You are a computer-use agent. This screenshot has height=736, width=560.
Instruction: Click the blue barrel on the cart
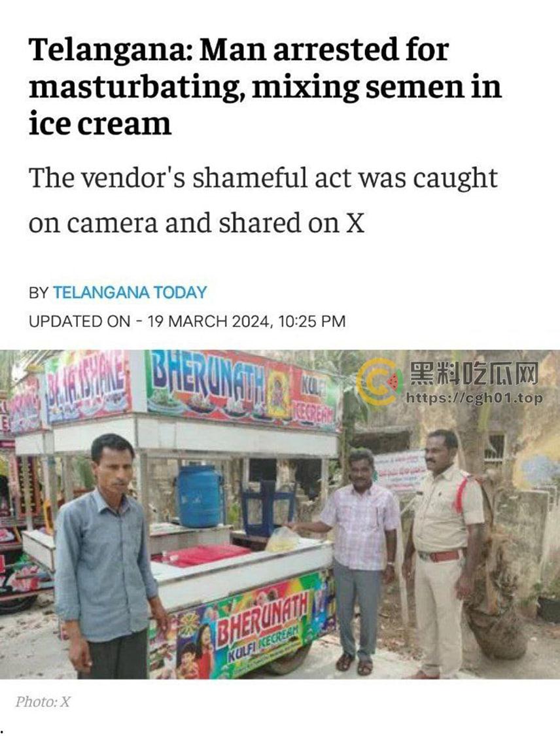(x=200, y=497)
